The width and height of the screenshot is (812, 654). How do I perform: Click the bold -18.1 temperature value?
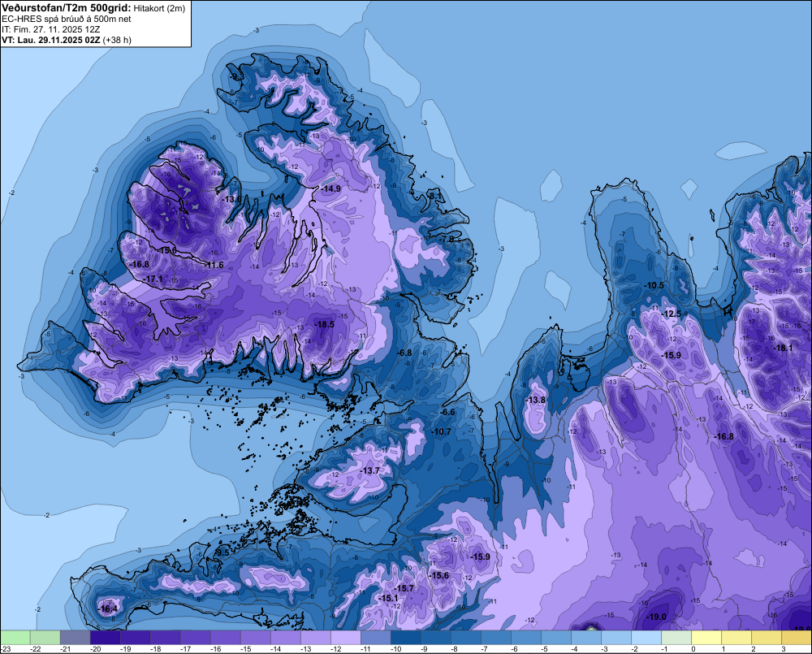[783, 349]
